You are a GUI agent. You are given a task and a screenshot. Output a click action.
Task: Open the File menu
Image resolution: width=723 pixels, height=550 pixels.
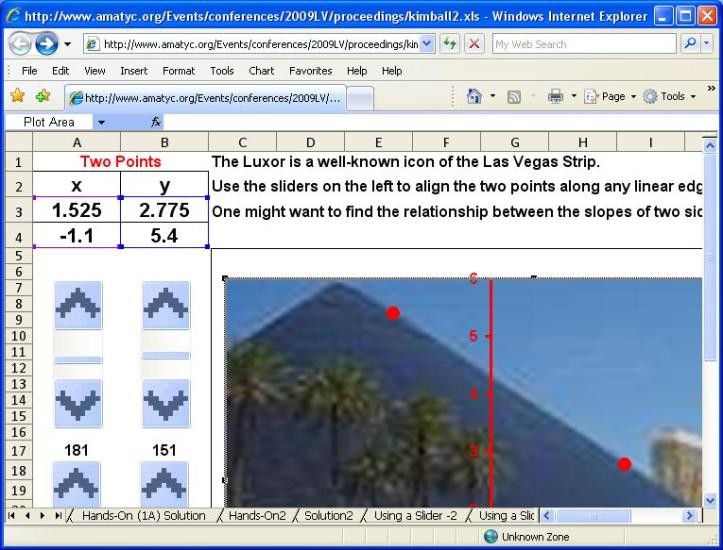point(29,71)
